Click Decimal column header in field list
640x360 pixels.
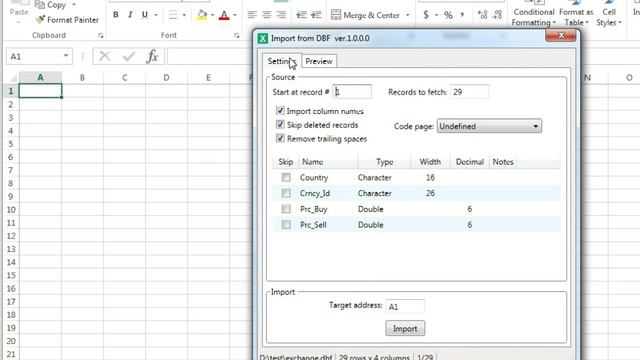469,162
